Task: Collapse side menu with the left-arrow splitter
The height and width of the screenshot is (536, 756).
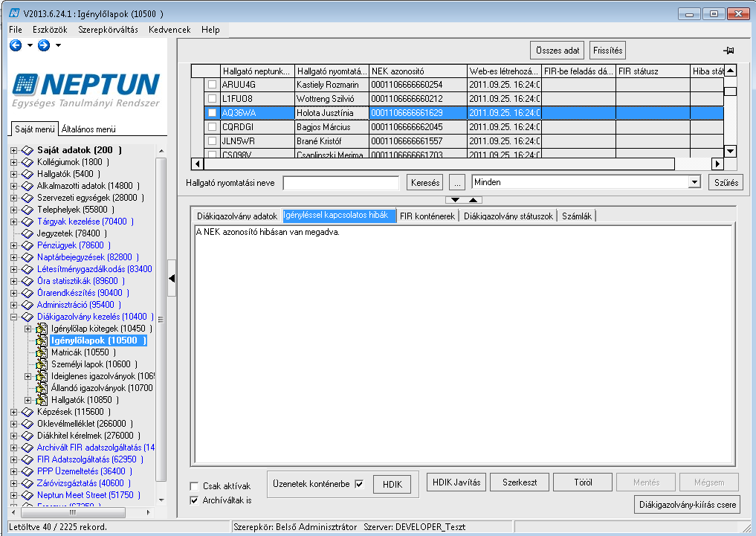Action: coord(172,278)
